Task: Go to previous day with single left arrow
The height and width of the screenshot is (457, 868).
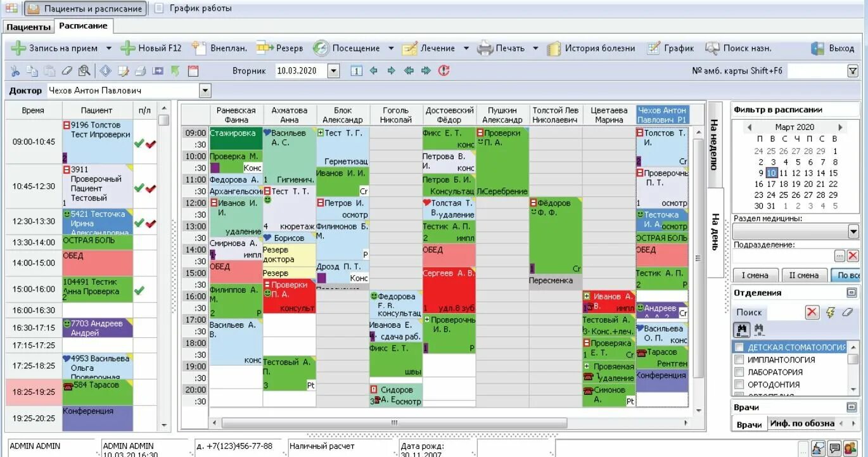Action: (374, 71)
